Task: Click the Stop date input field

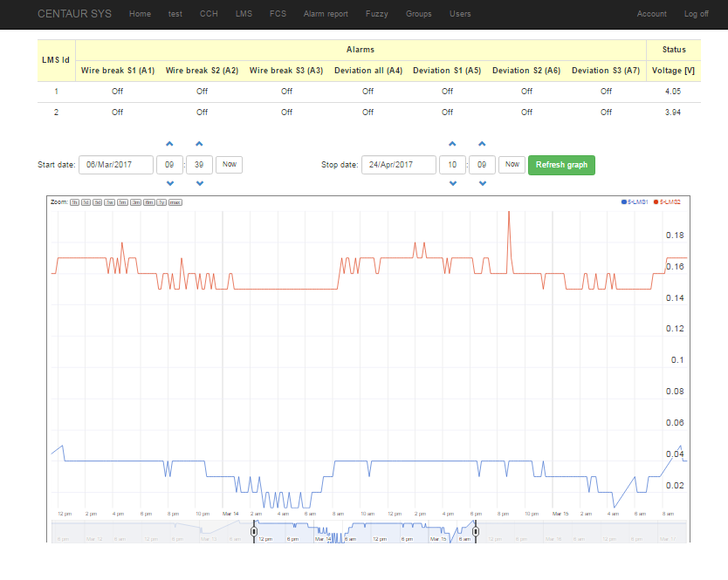Action: [x=399, y=164]
